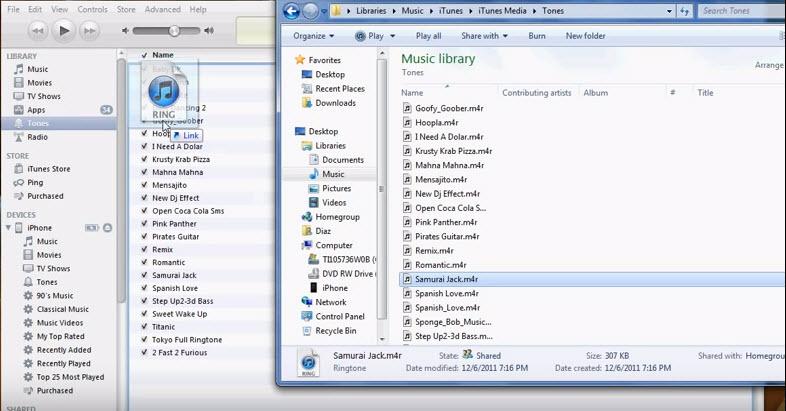The height and width of the screenshot is (411, 786).
Task: Open the Play dropdown arrow in Explorer
Action: 392,36
